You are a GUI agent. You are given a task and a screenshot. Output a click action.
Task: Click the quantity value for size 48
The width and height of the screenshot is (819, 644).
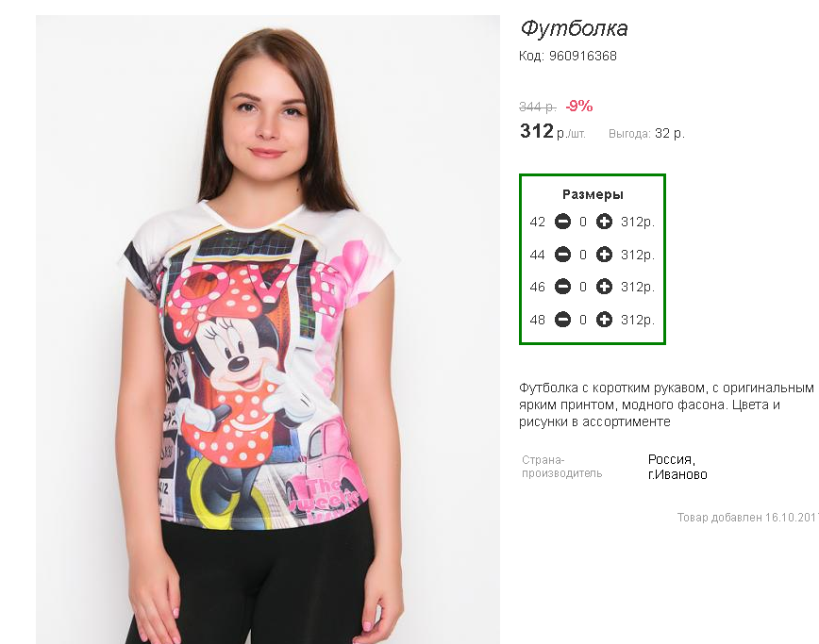[x=583, y=320]
